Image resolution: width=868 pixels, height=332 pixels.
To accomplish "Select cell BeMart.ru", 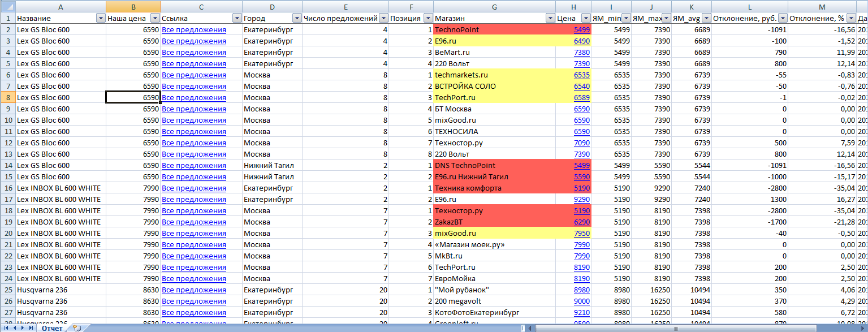I will [x=495, y=52].
